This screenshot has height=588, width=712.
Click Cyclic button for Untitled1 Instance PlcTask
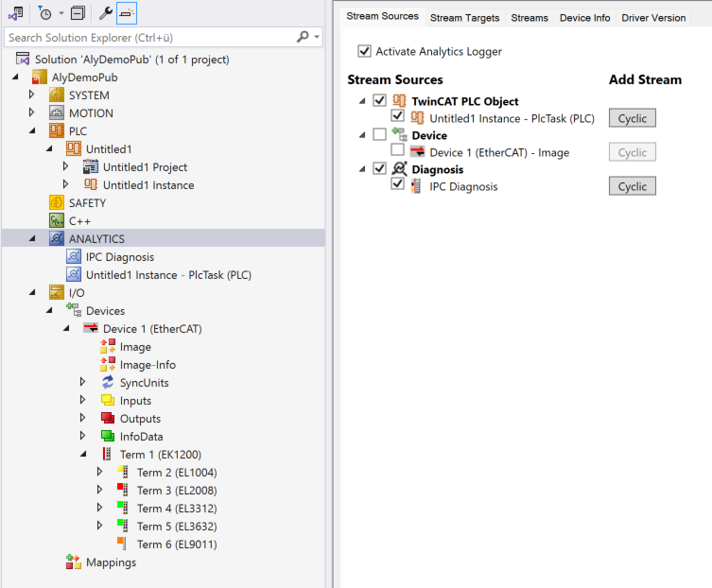(632, 118)
